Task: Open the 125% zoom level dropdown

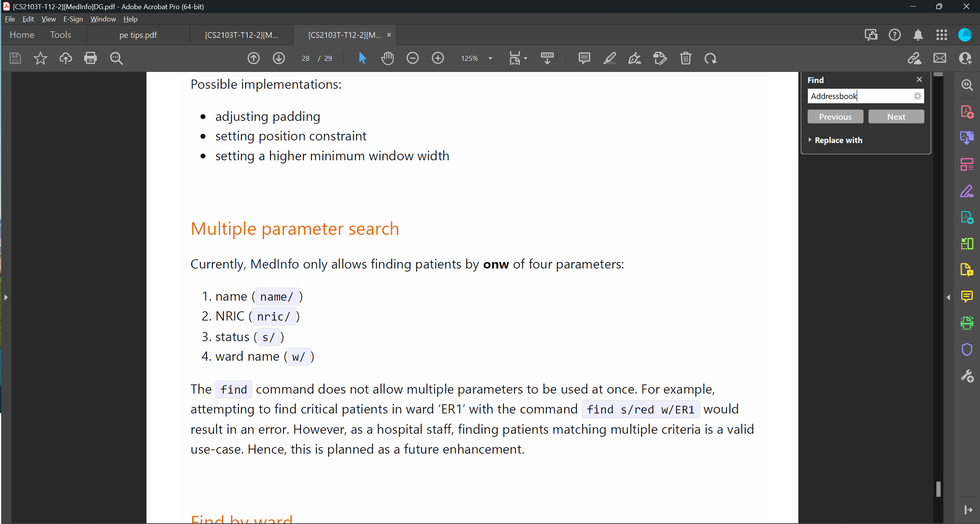Action: [x=490, y=59]
